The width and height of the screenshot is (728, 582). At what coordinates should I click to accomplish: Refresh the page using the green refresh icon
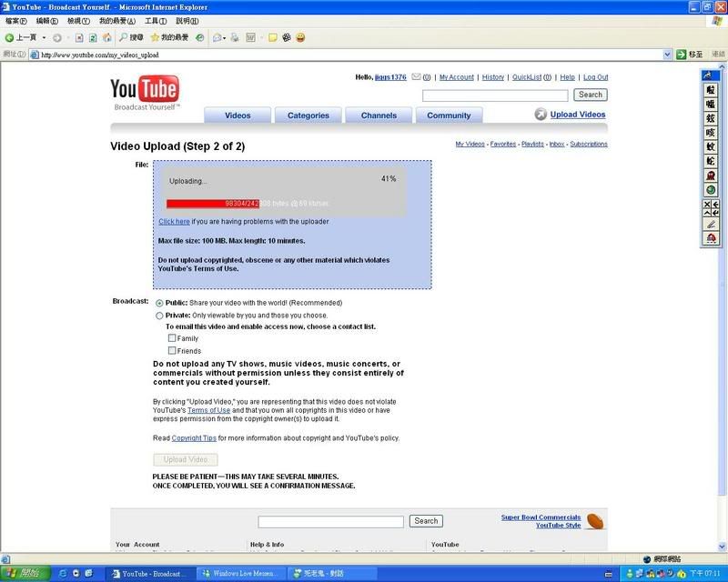93,37
